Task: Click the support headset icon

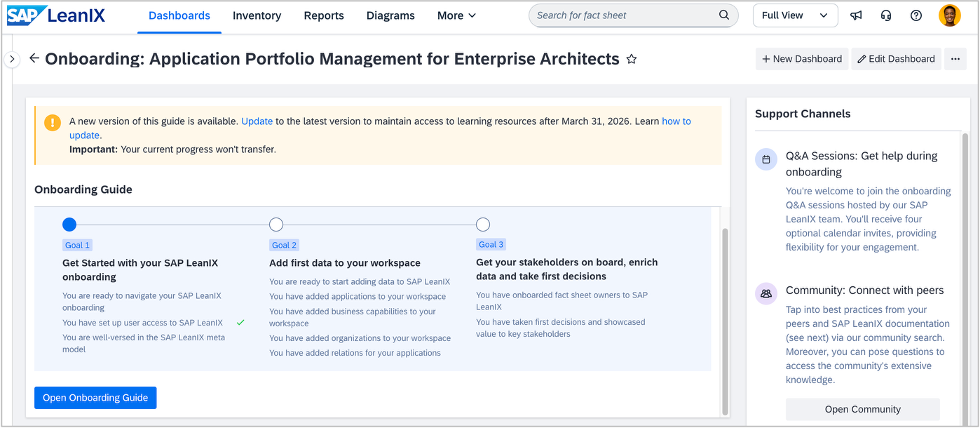Action: [x=886, y=15]
